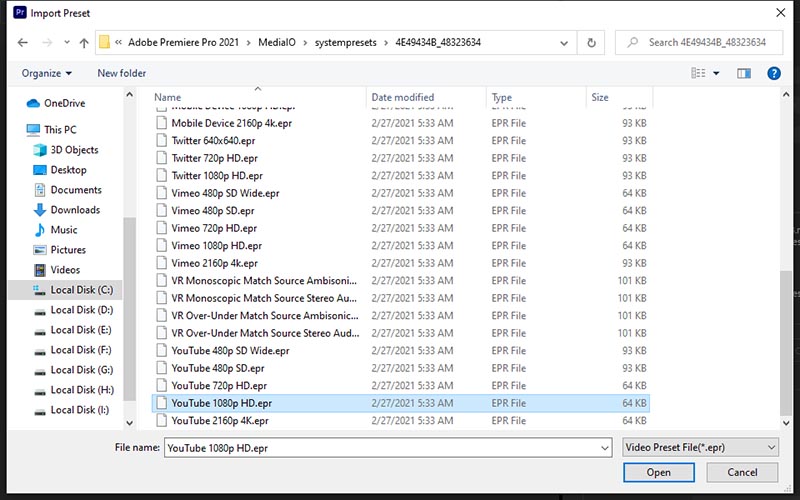The image size is (800, 500).
Task: Select Vimeo 720p HD.epr file
Action: [401, 228]
